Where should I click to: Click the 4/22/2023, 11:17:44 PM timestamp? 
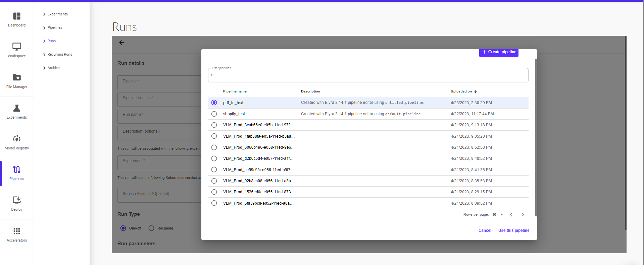[x=472, y=114]
